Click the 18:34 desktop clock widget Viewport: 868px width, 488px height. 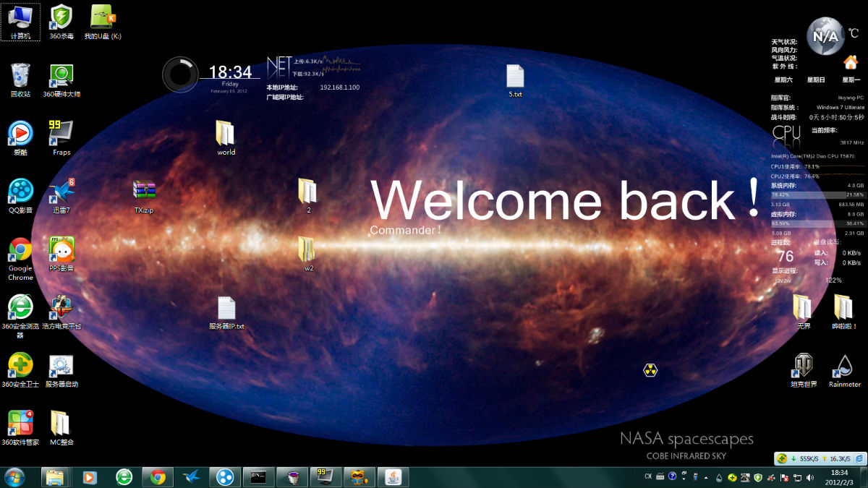click(230, 72)
